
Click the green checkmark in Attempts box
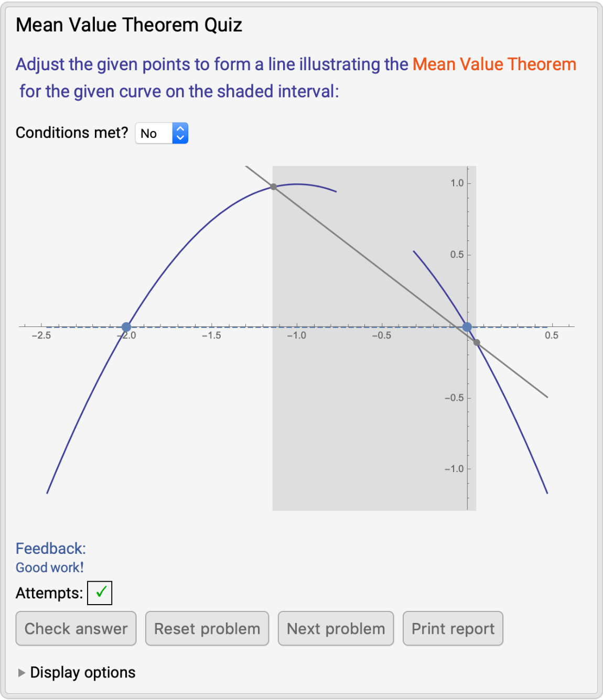[x=100, y=593]
